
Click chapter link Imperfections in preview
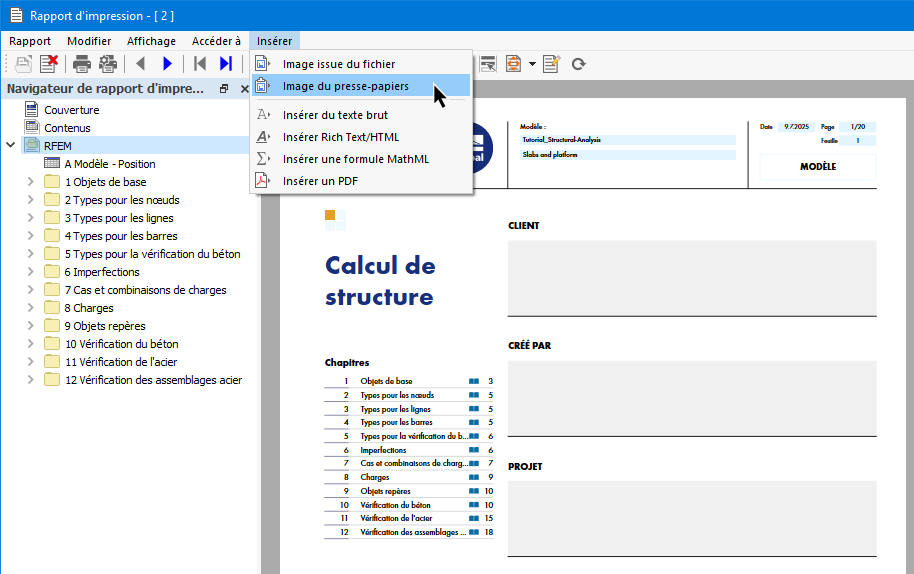(383, 450)
